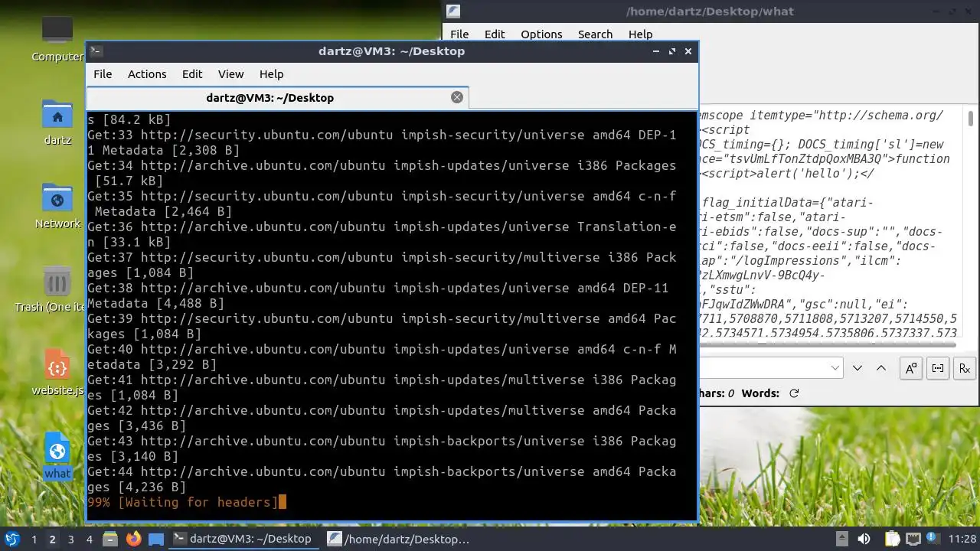Maximize the terminal window
980x551 pixels.
point(672,51)
